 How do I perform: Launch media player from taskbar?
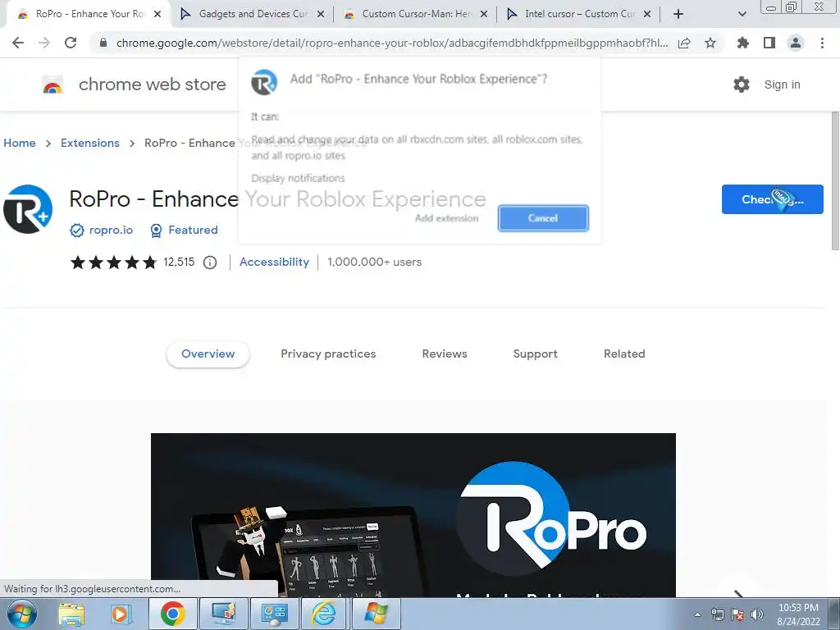coord(121,614)
